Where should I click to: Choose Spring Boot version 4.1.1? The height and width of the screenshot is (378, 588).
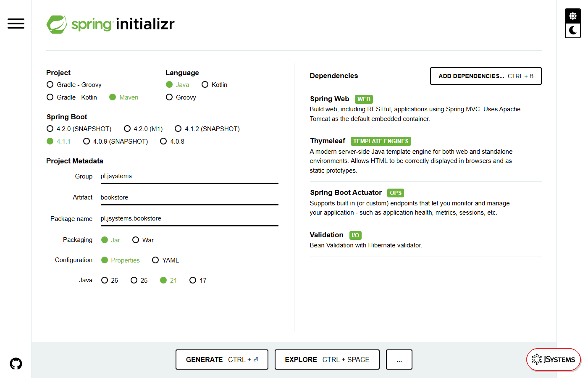point(59,142)
